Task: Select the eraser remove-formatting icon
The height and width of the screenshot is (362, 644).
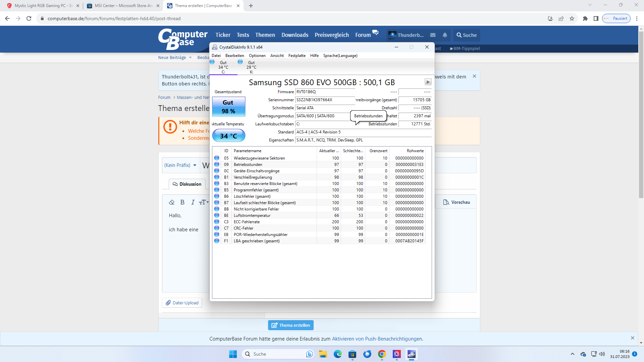Action: (172, 202)
